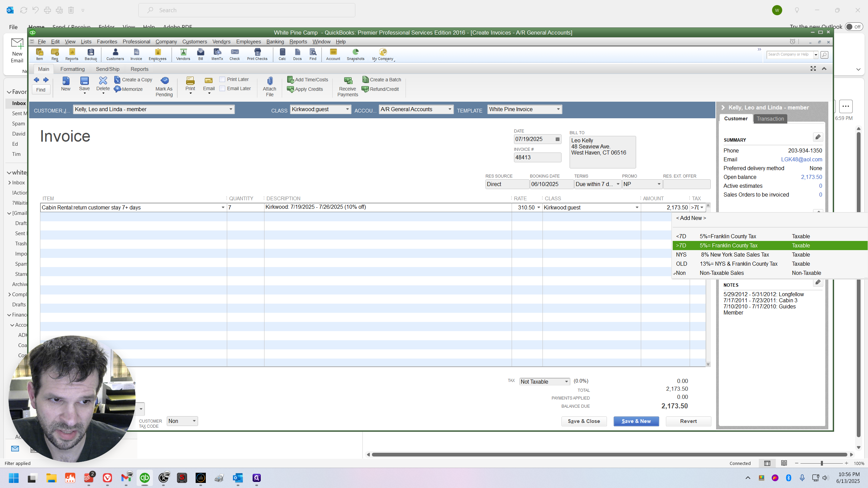Screen dimensions: 868x488
Task: Click the Save & New button
Action: point(636,421)
